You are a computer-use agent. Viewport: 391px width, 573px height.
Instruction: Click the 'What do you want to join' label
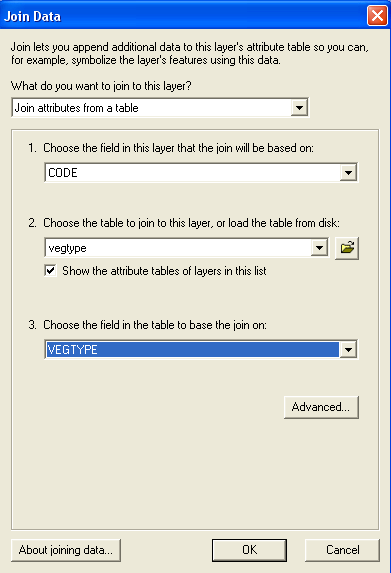pos(101,86)
